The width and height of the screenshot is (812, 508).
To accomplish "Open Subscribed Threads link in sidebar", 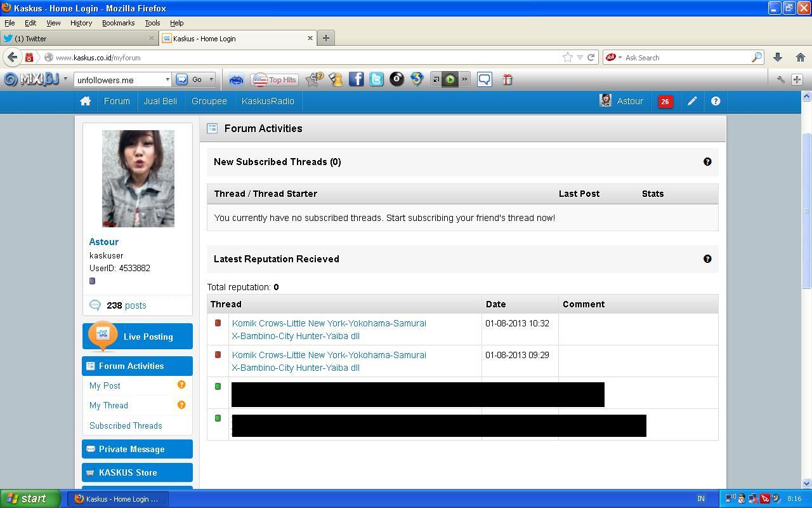I will pyautogui.click(x=126, y=425).
